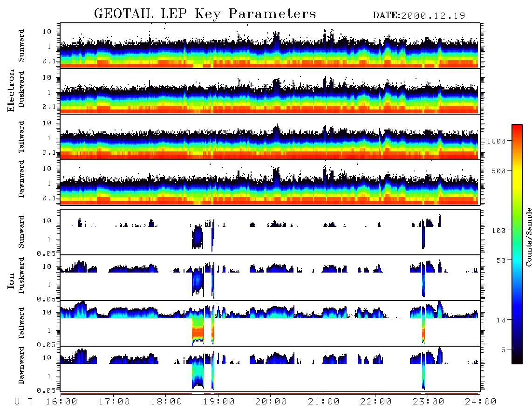
Task: Select the Ion "Sunward" panel label
Action: click(21, 232)
